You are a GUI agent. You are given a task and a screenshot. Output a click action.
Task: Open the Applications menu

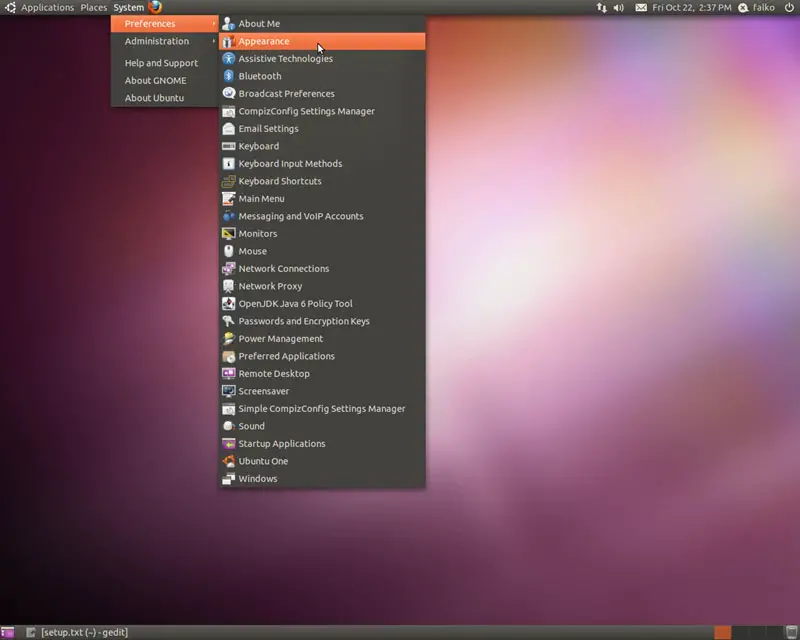click(47, 8)
